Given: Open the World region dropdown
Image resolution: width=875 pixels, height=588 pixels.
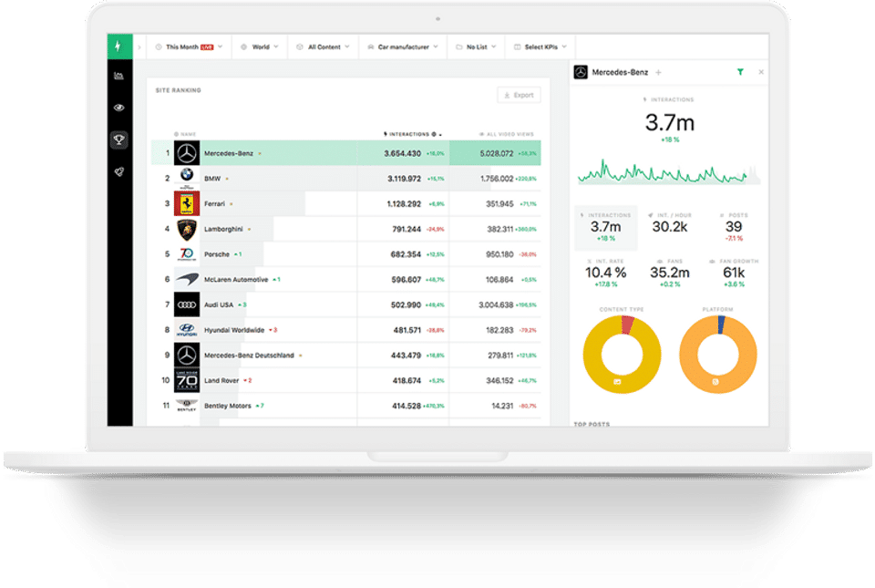Looking at the screenshot, I should click(x=260, y=46).
